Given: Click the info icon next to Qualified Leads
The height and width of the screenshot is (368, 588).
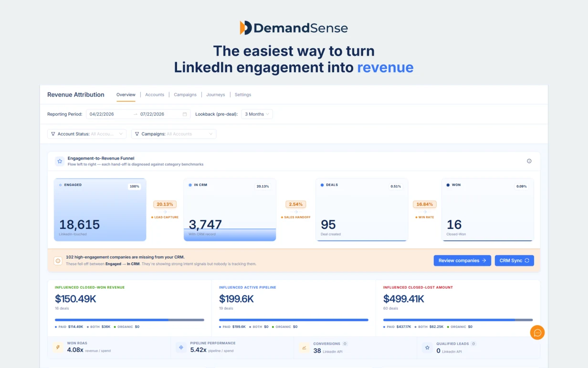Looking at the screenshot, I should pos(473,344).
